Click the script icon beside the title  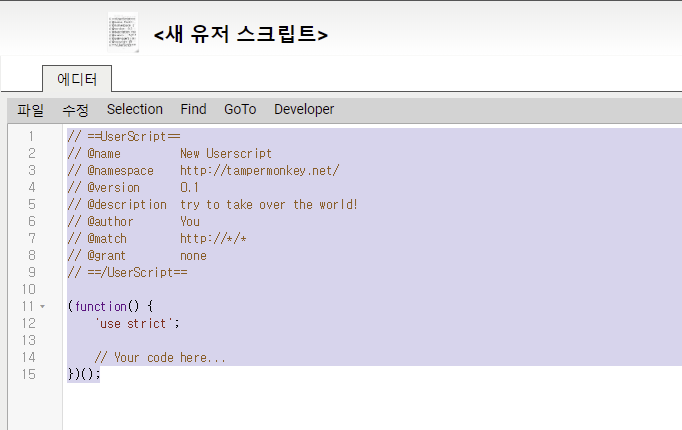point(123,32)
